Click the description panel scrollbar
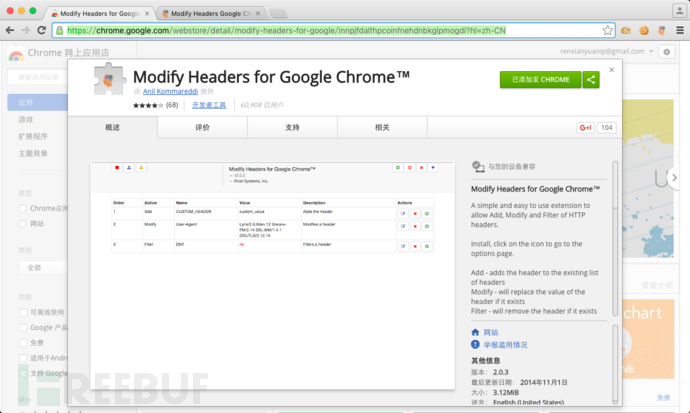This screenshot has width=690, height=413. [x=615, y=240]
